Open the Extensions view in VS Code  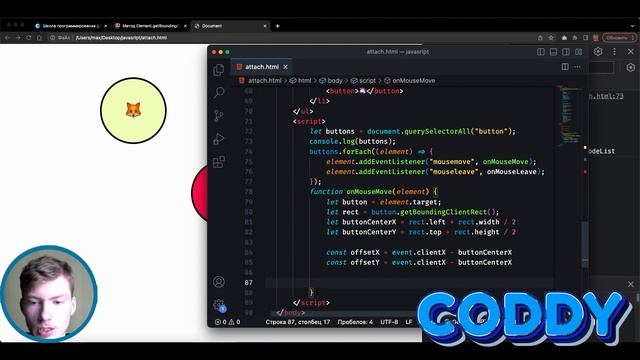(x=219, y=162)
